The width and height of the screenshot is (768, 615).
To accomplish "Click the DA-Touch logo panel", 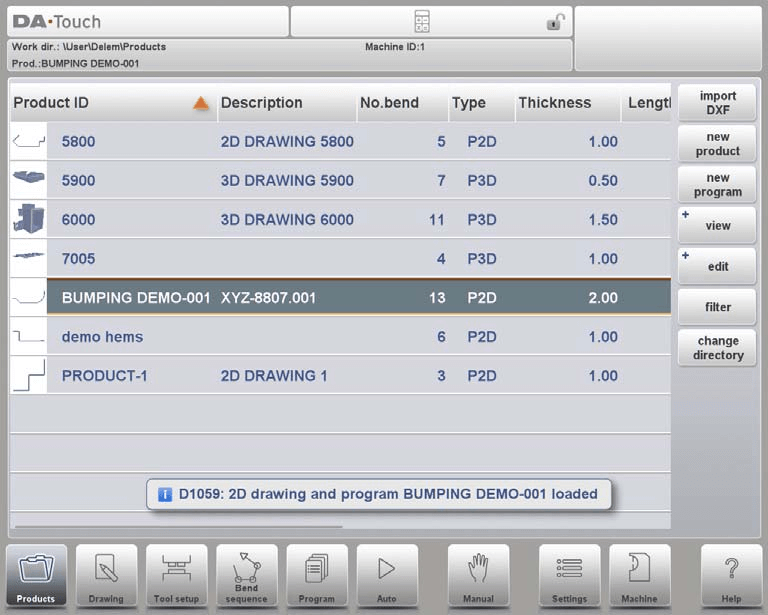I will 148,22.
